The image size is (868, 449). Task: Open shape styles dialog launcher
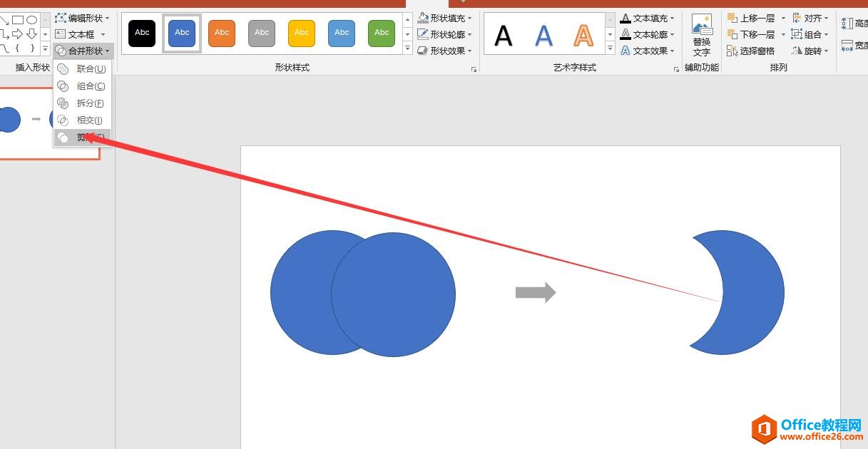[474, 69]
